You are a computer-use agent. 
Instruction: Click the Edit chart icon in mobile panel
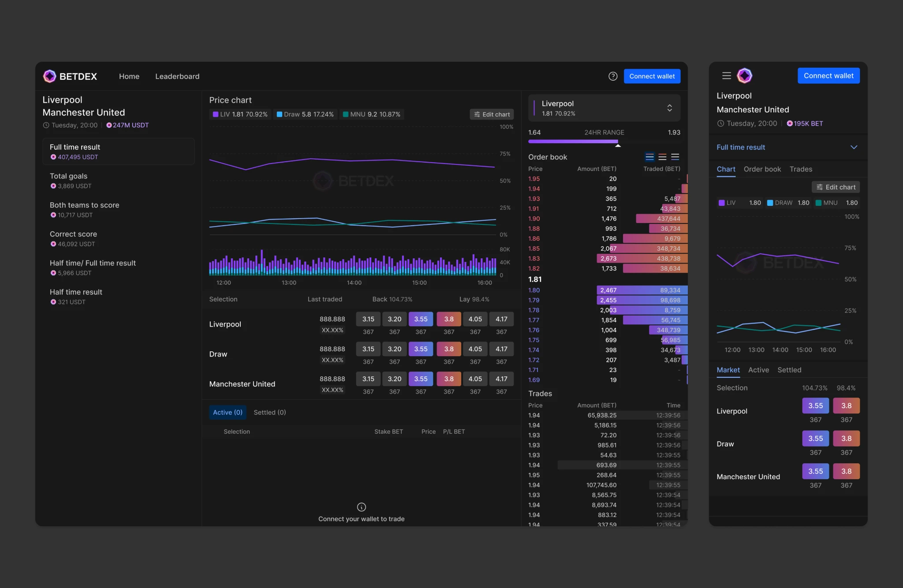[819, 187]
